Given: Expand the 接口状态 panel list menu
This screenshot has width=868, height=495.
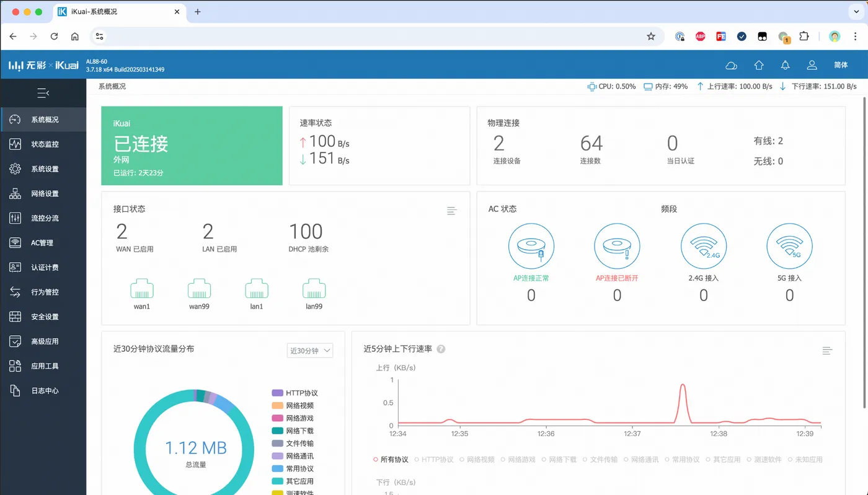Looking at the screenshot, I should (x=452, y=211).
